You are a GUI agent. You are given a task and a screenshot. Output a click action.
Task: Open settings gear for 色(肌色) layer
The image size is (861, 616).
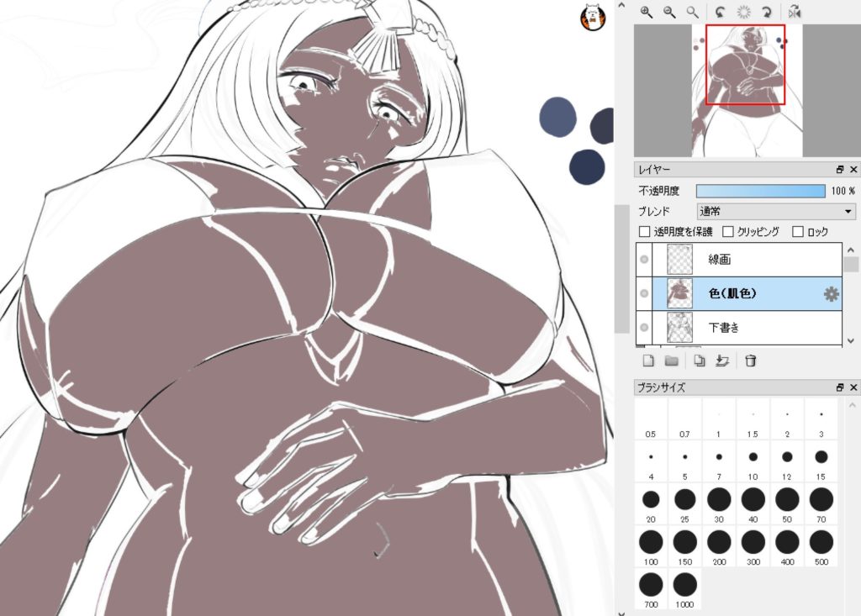click(831, 293)
